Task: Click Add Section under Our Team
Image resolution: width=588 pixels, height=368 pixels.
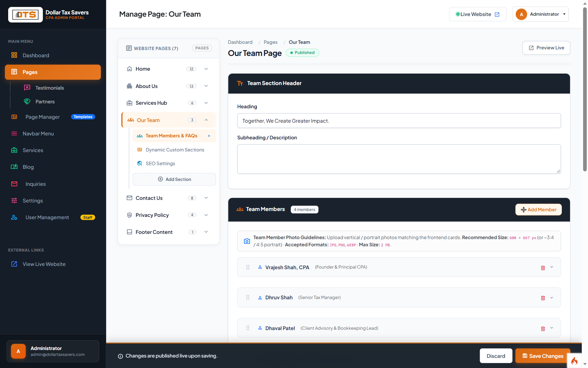Action: pyautogui.click(x=174, y=179)
